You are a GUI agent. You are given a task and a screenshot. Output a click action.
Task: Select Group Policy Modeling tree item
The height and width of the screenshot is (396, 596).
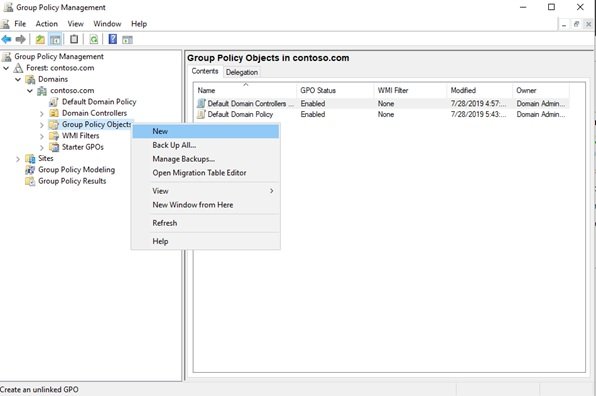(x=76, y=170)
